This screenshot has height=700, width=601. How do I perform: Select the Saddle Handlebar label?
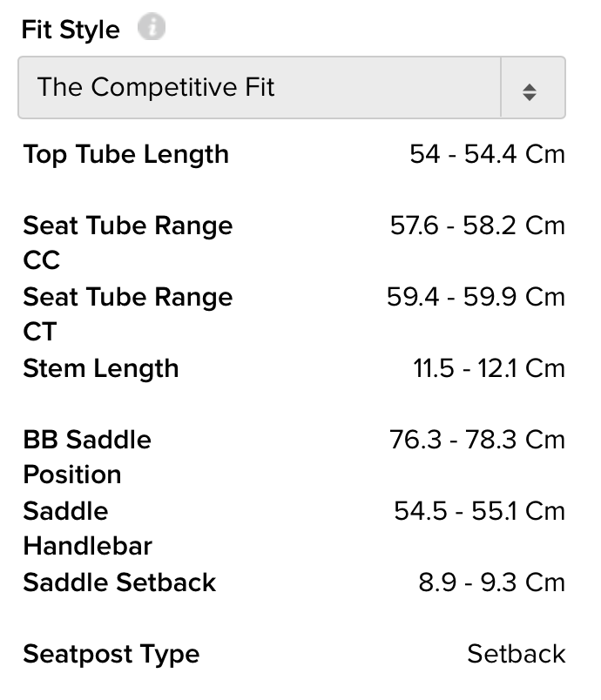coord(87,528)
